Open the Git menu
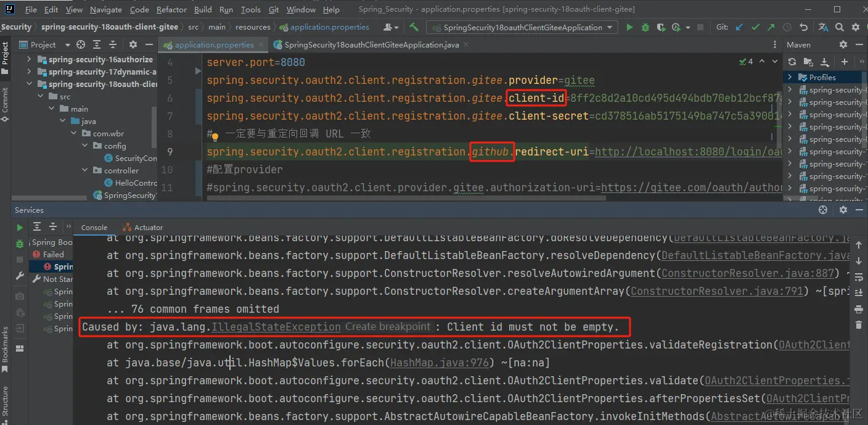This screenshot has height=425, width=868. point(274,9)
